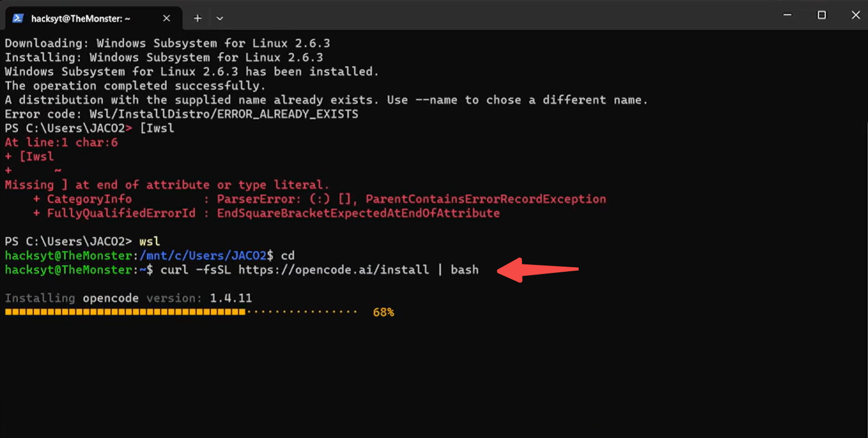Click the 68% progress label

(384, 312)
